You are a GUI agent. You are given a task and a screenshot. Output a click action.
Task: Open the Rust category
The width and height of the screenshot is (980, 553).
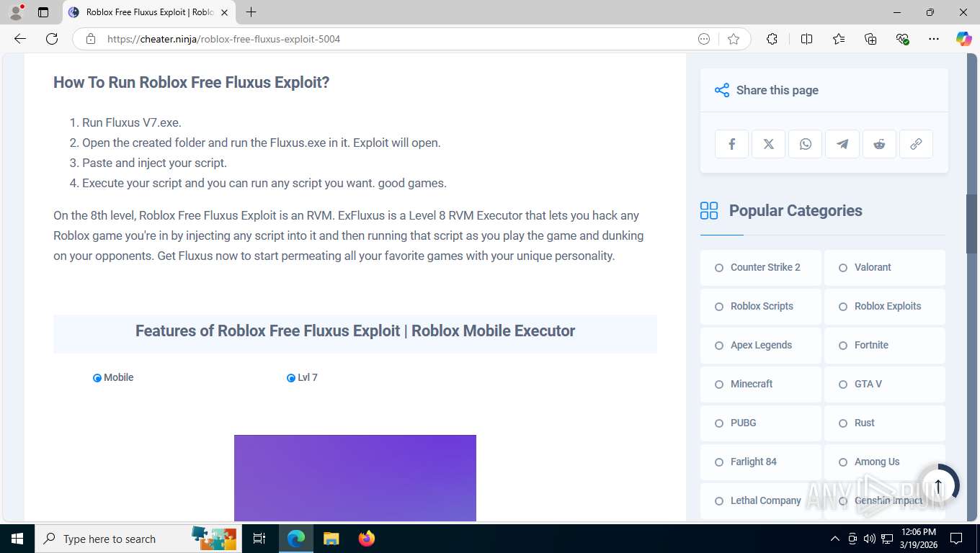point(885,423)
